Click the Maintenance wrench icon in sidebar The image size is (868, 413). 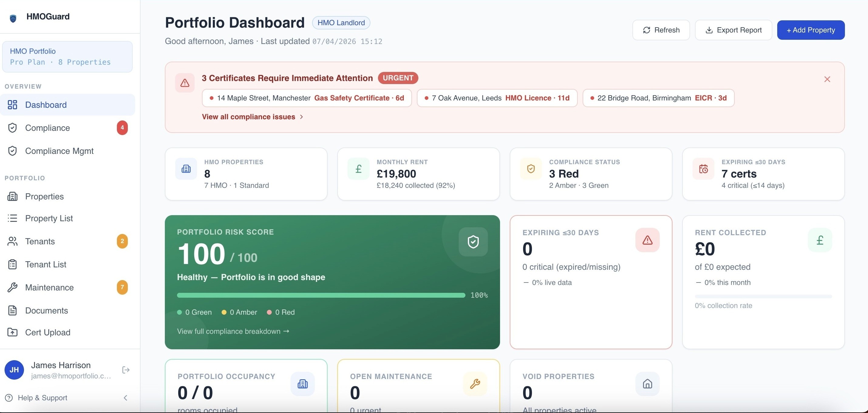click(12, 287)
